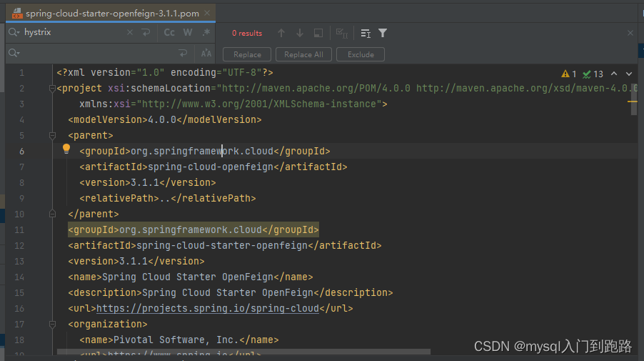Jump to next highlighted error
The image size is (644, 361).
[629, 74]
